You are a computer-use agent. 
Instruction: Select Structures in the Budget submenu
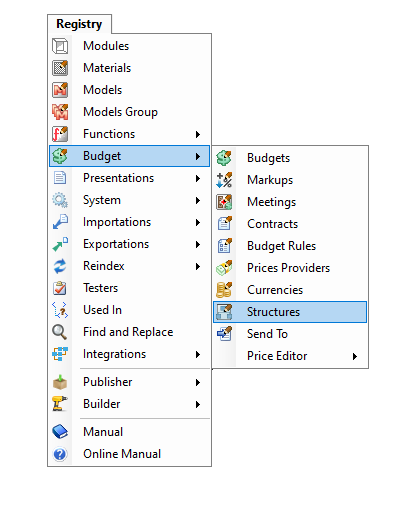click(x=290, y=312)
